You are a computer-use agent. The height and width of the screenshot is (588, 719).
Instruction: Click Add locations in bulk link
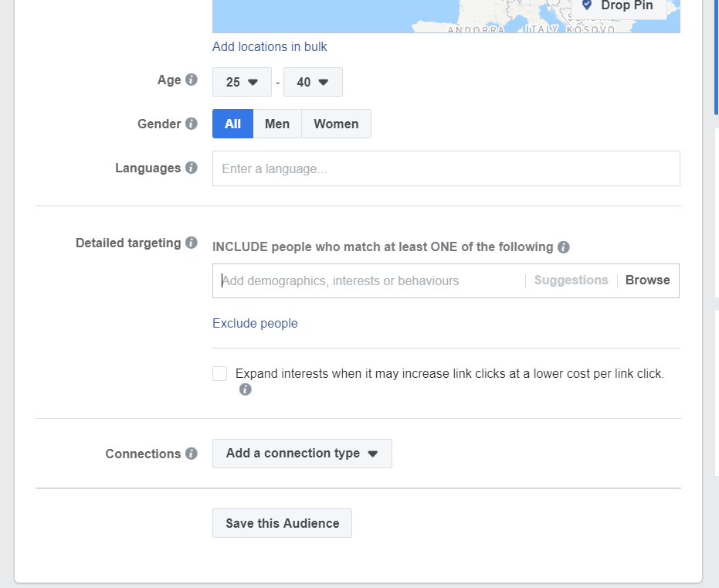coord(270,47)
